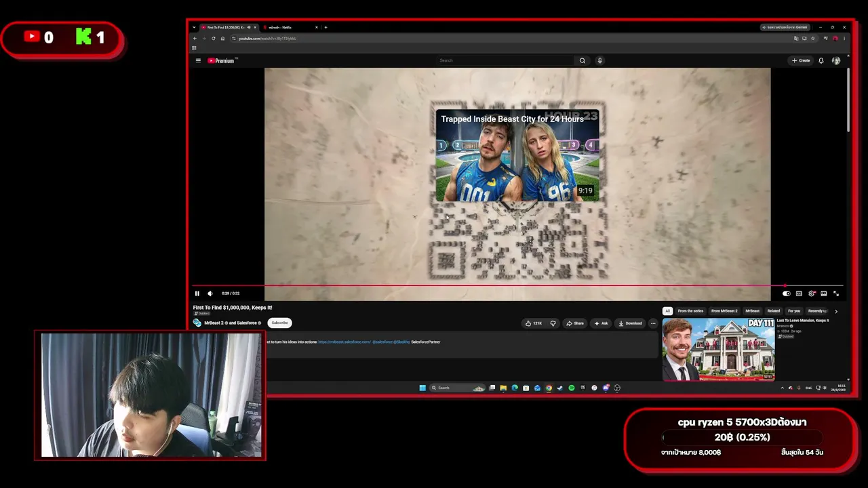This screenshot has width=868, height=488.
Task: Download the video
Action: pyautogui.click(x=630, y=323)
